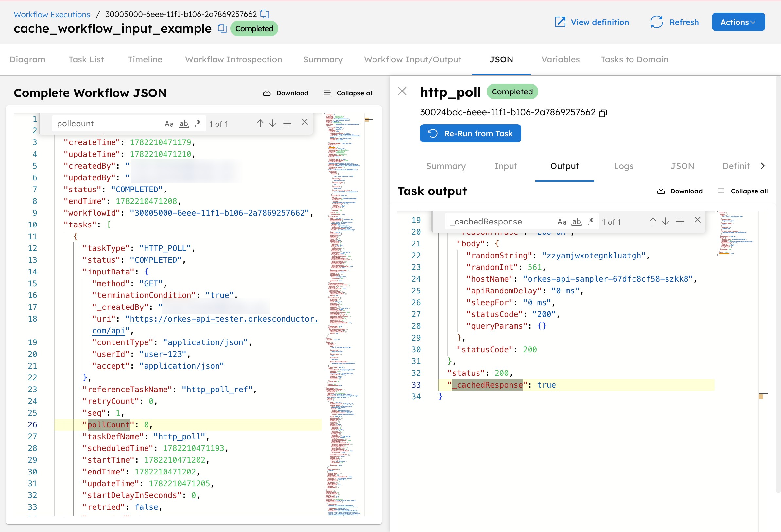Go to previous match in pollcount search
The image size is (781, 532).
pos(260,123)
